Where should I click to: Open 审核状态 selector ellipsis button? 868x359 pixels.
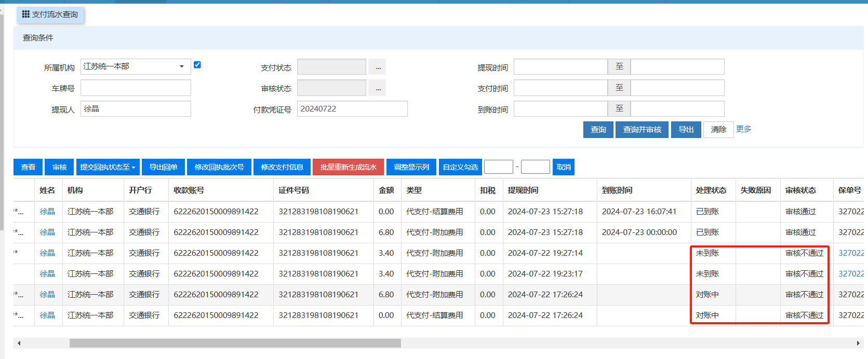coord(378,88)
